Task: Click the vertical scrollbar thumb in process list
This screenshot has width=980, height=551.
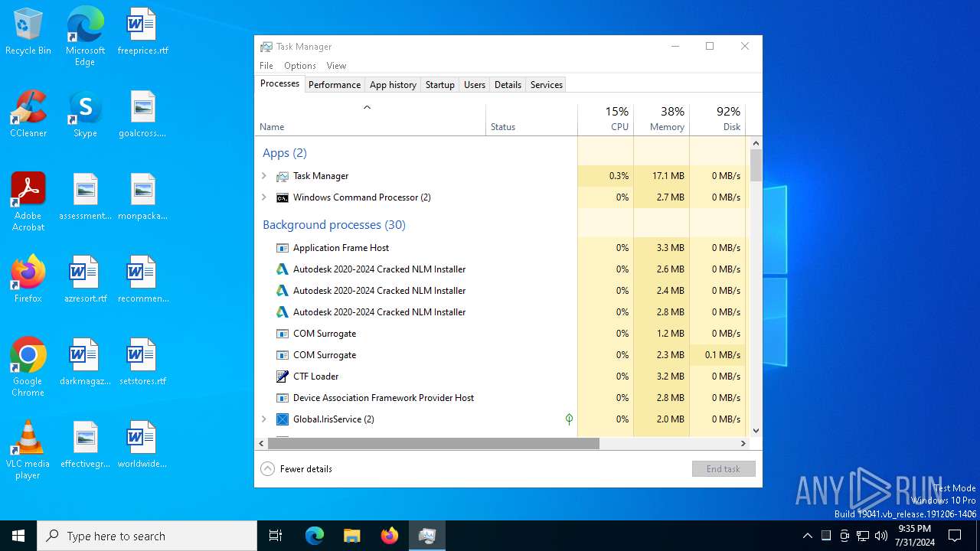Action: pos(756,165)
